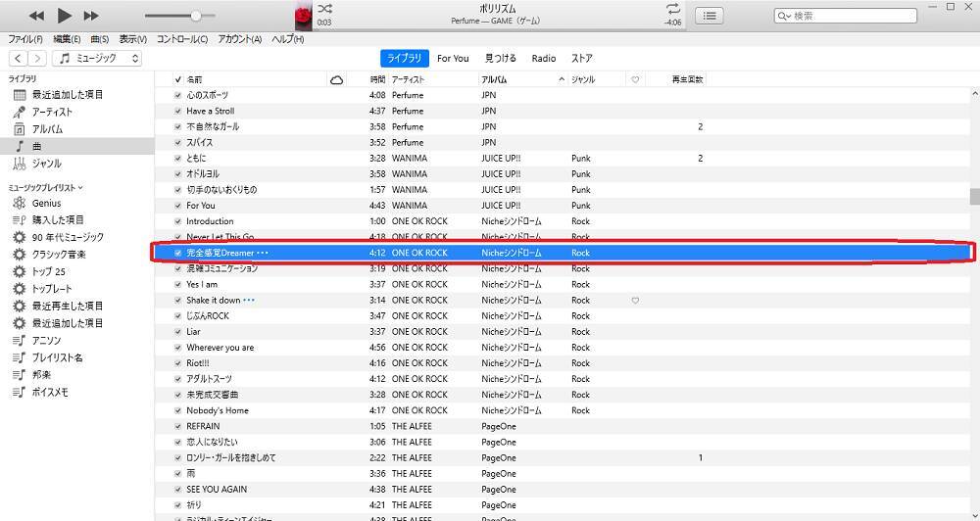Open the Up Next list icon
Viewport: 980px width, 521px height.
click(710, 16)
